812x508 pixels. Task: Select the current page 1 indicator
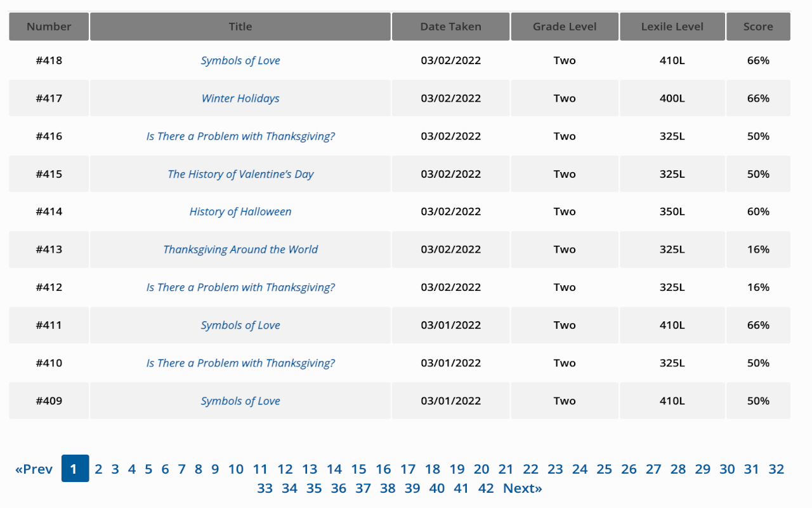click(74, 469)
